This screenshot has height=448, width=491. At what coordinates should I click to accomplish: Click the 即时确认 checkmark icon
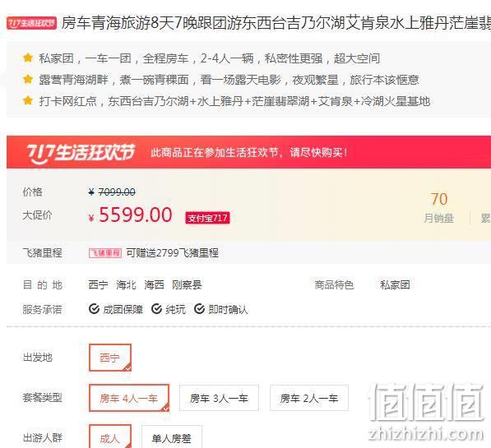[x=200, y=309]
